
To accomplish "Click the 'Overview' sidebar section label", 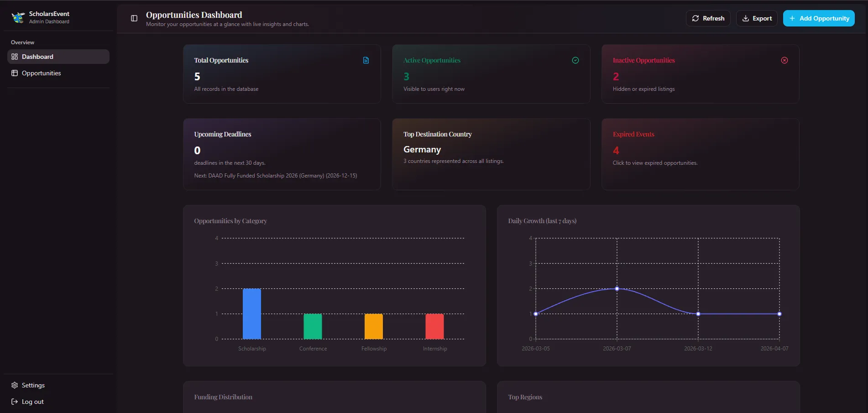I will 22,42.
